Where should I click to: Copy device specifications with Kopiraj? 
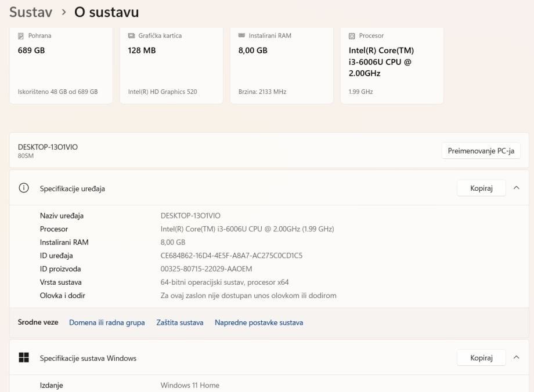pyautogui.click(x=481, y=188)
